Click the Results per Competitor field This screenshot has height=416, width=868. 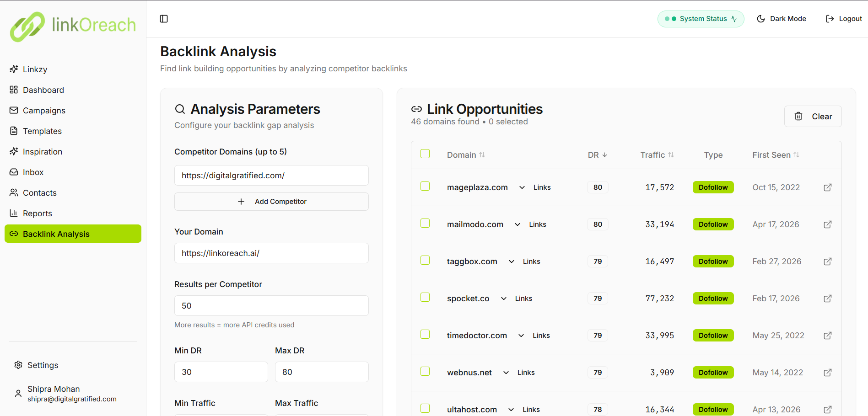click(271, 306)
